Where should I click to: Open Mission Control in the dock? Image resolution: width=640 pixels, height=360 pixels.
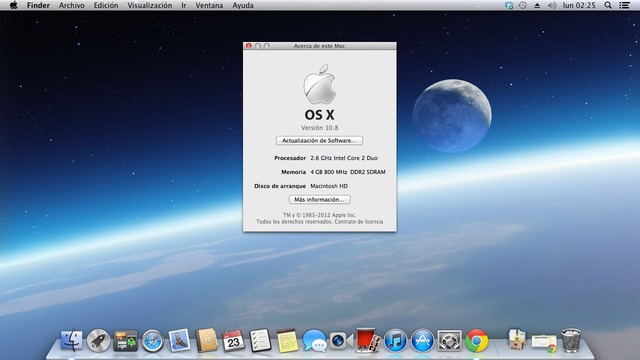coord(125,340)
